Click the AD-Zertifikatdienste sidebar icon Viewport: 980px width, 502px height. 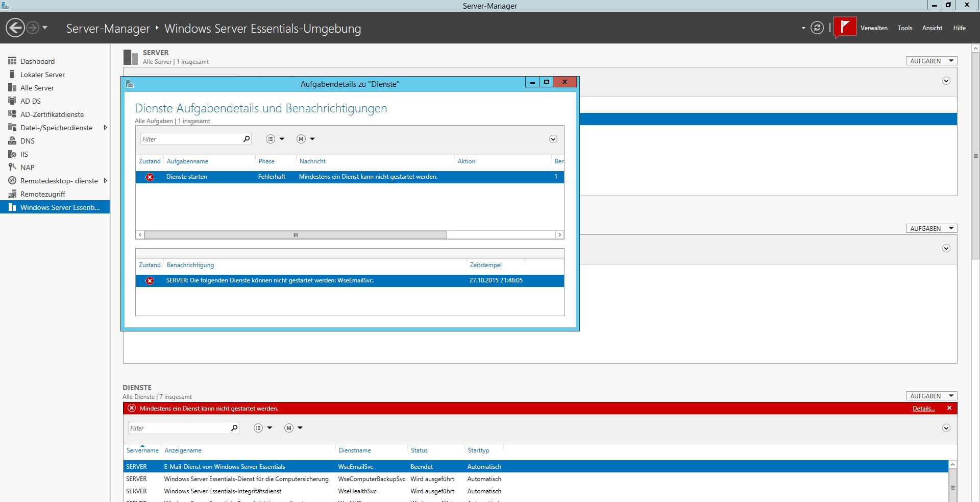[12, 114]
